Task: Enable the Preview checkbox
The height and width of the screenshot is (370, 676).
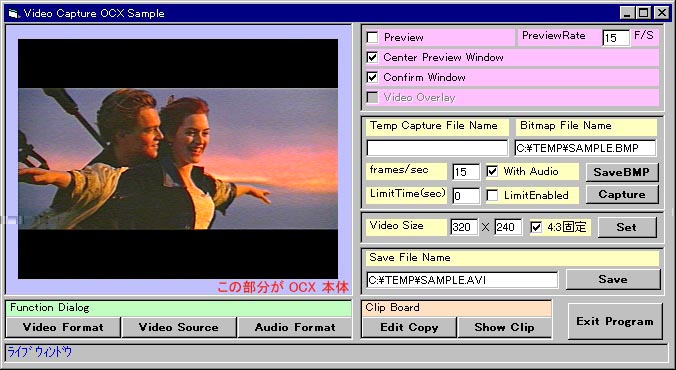Action: coord(372,38)
